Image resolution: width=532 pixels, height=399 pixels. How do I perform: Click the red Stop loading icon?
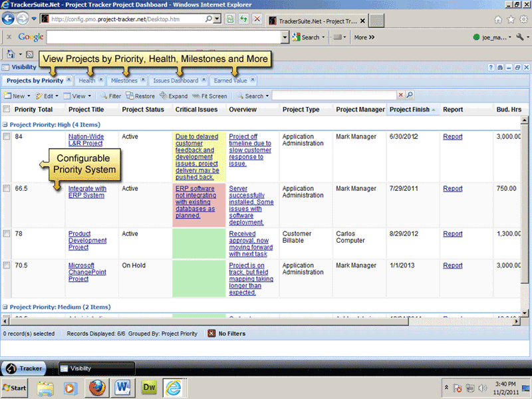coord(257,19)
